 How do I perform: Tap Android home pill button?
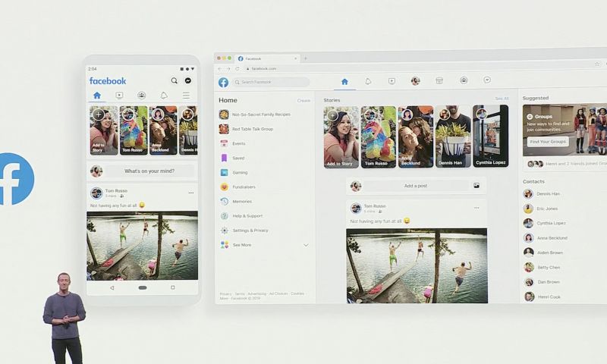pos(143,288)
